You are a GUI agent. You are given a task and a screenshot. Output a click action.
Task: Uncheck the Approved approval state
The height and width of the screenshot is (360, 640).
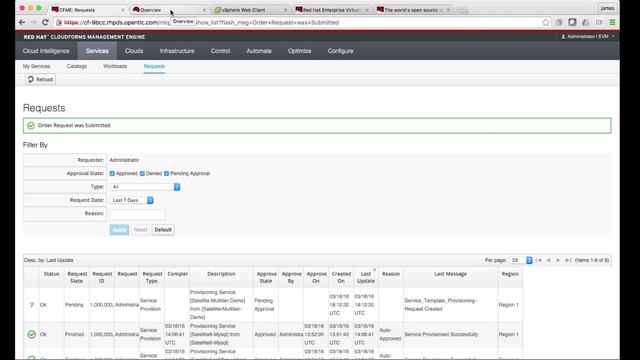(x=112, y=173)
